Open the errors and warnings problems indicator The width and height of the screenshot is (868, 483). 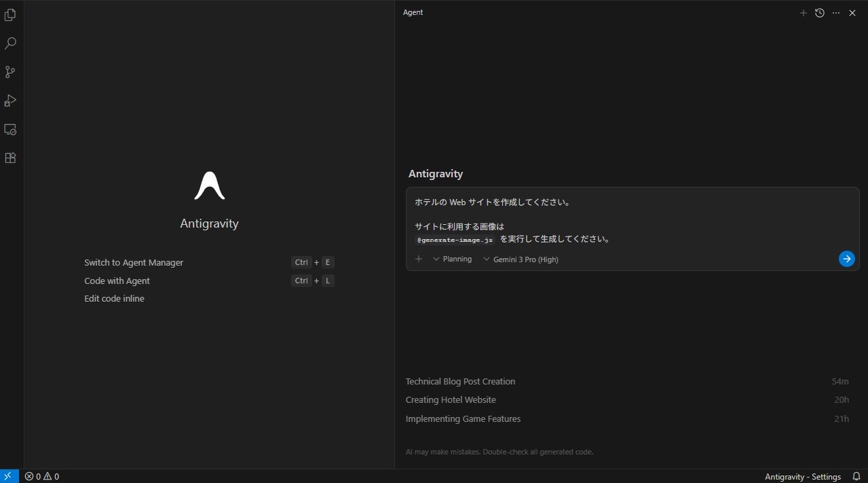(x=42, y=477)
